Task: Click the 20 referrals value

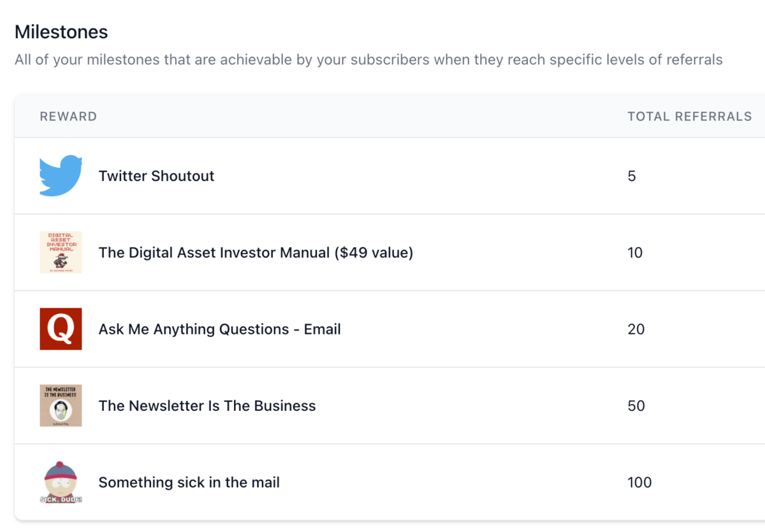Action: point(636,329)
